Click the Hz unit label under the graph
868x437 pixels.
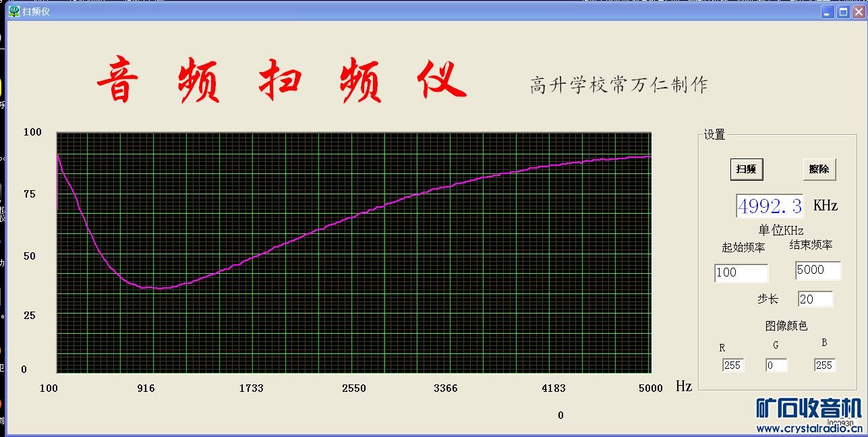[x=684, y=386]
